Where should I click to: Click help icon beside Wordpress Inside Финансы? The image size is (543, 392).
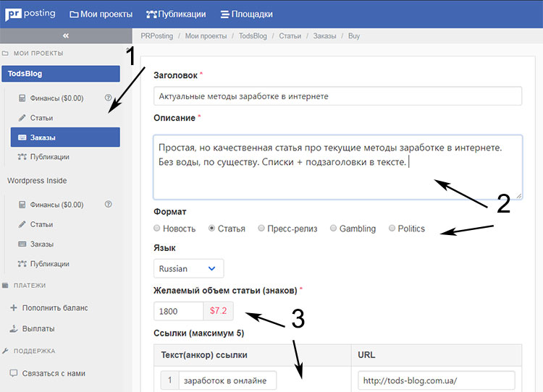tap(109, 205)
